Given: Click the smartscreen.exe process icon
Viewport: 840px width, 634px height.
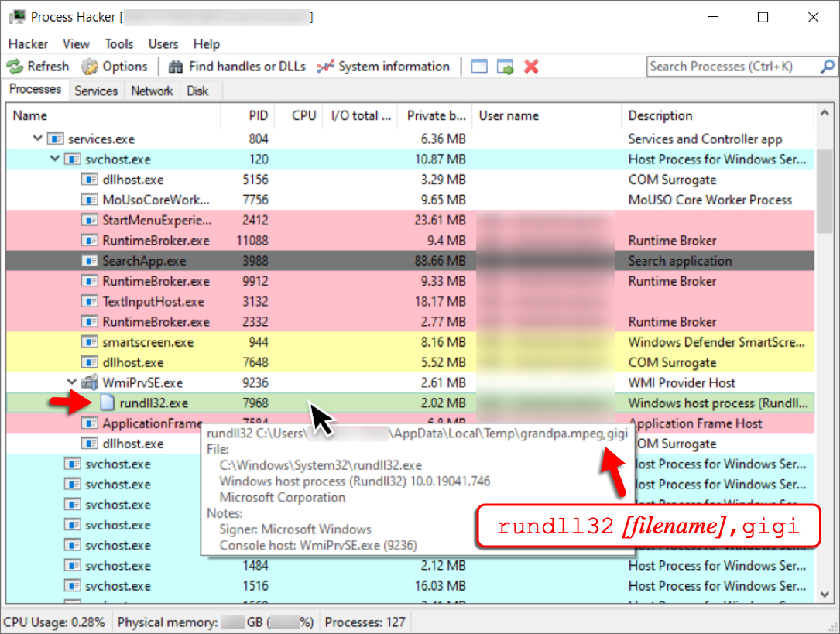Looking at the screenshot, I should click(x=90, y=342).
